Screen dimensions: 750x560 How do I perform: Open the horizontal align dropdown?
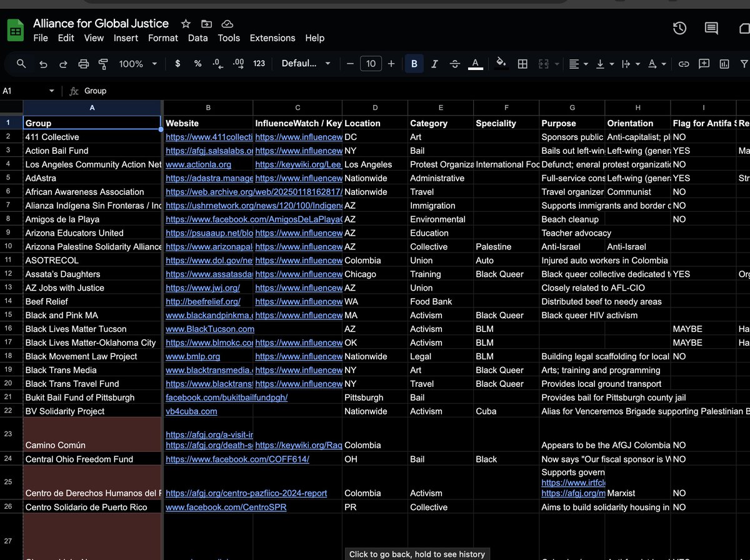click(579, 64)
